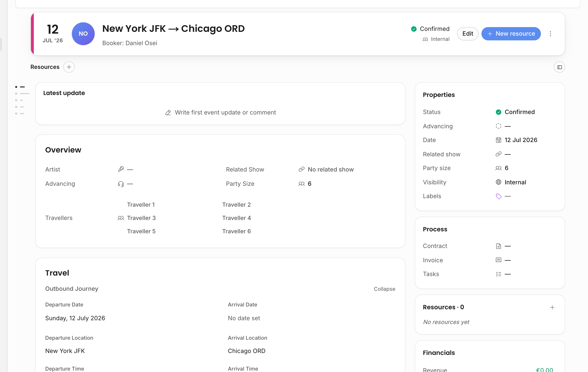Jump to second section in outline navigator
Viewport: 588px width, 372px height.
point(22,94)
